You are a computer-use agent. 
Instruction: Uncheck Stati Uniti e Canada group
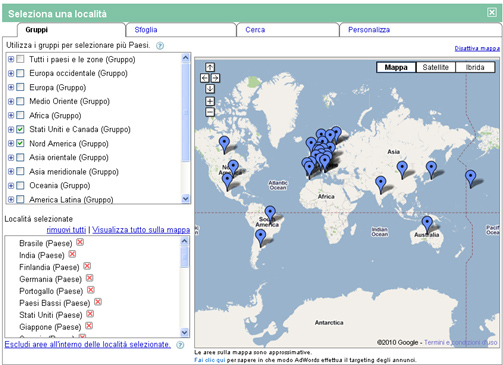point(20,129)
